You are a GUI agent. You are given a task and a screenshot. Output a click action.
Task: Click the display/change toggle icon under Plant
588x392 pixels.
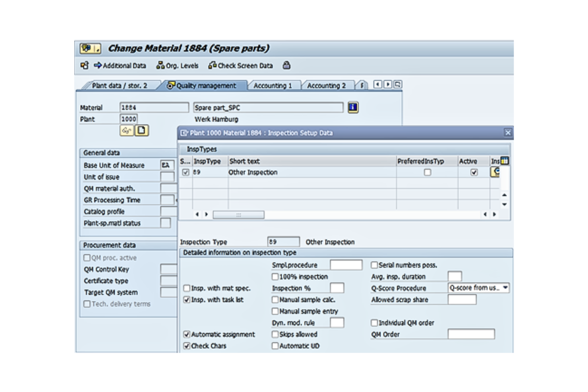click(127, 131)
